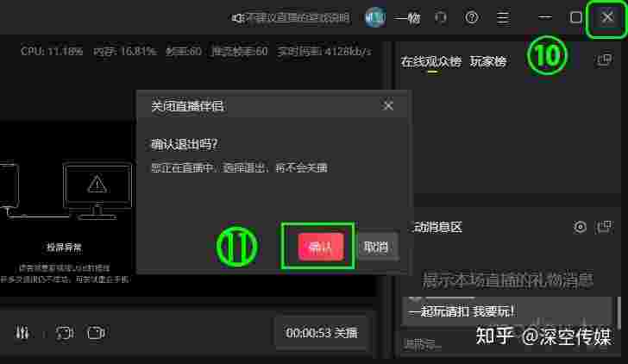Viewport: 628px width, 364px height.
Task: Open the customer service headset icon
Action: click(441, 17)
